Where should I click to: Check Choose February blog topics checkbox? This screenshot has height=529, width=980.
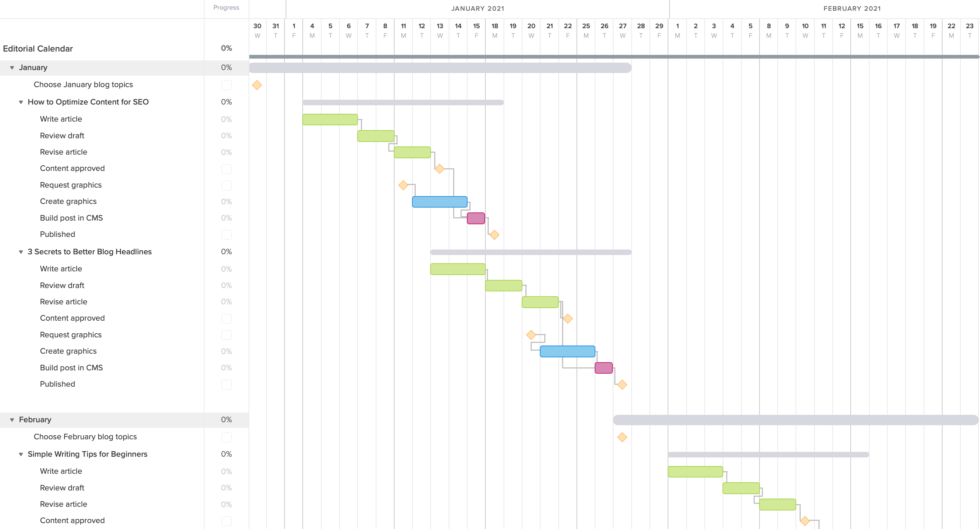(226, 437)
